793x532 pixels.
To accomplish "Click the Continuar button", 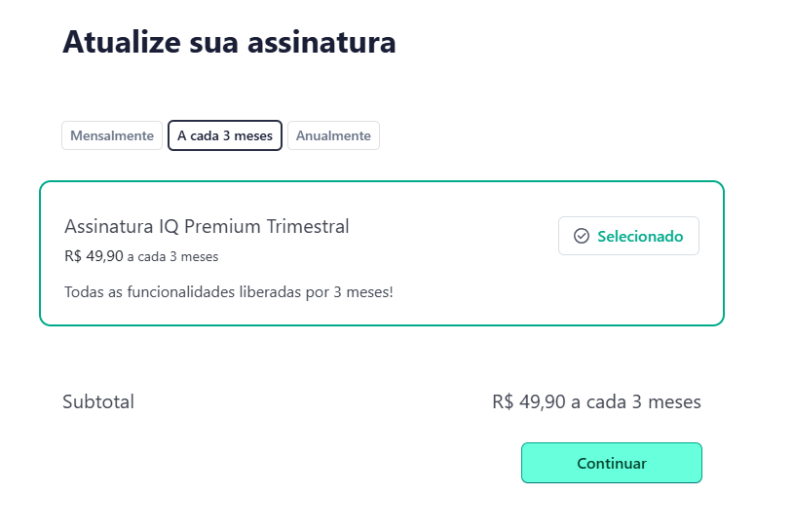I will pyautogui.click(x=611, y=463).
